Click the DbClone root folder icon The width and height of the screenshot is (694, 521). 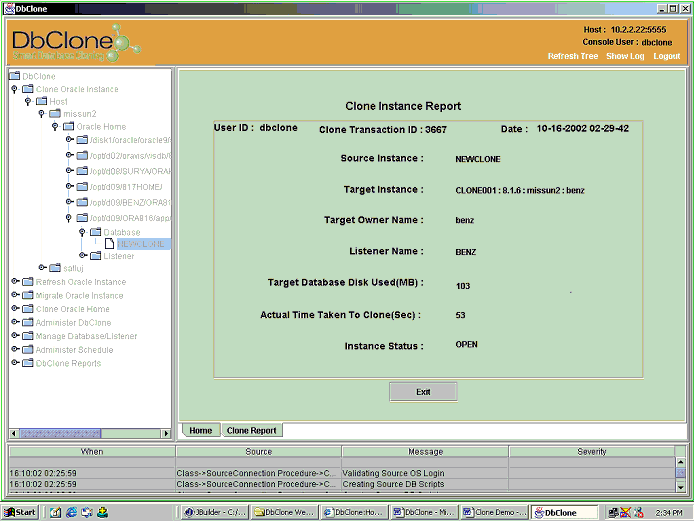pyautogui.click(x=15, y=76)
